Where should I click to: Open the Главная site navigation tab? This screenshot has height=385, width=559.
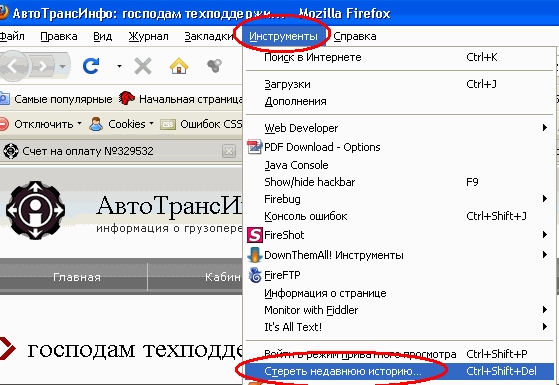click(77, 277)
